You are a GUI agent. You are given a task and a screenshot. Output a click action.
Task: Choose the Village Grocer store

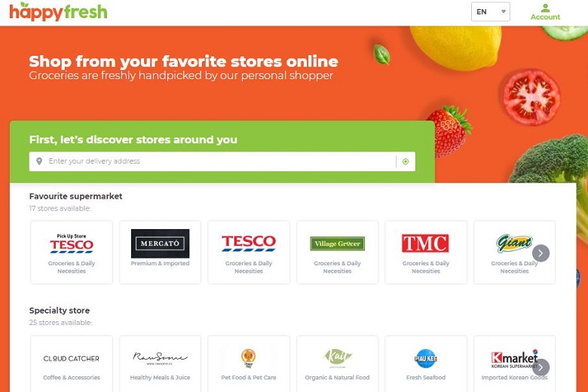[x=337, y=252]
